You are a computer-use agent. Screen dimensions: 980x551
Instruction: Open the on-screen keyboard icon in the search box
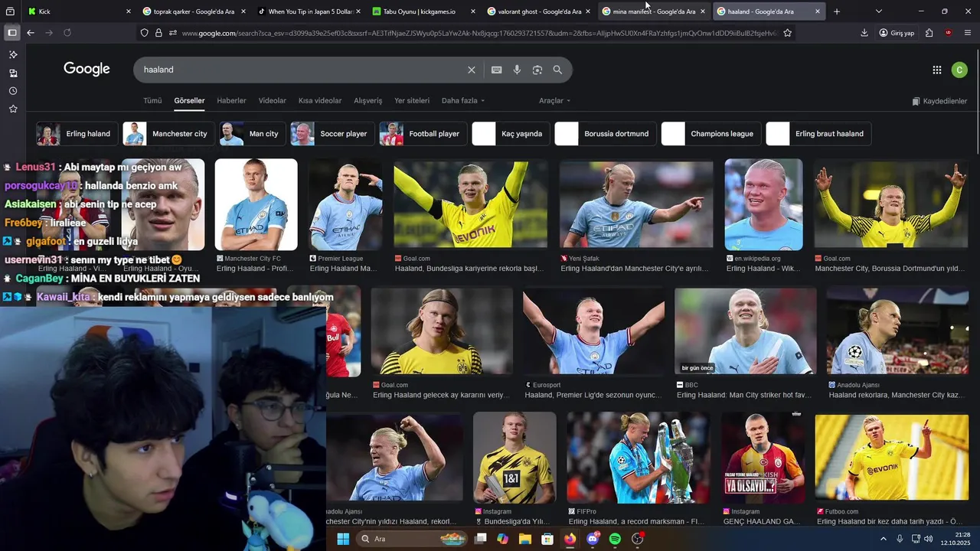497,70
